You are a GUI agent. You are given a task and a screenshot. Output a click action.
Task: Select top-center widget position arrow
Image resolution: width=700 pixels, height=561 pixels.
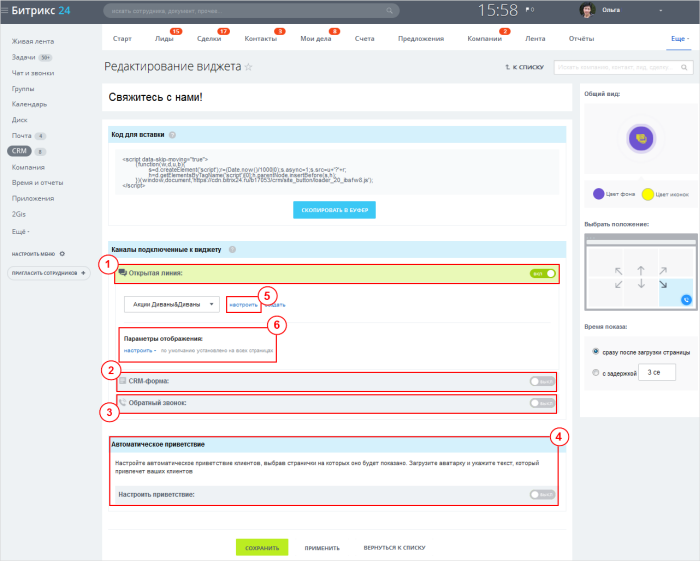click(641, 270)
